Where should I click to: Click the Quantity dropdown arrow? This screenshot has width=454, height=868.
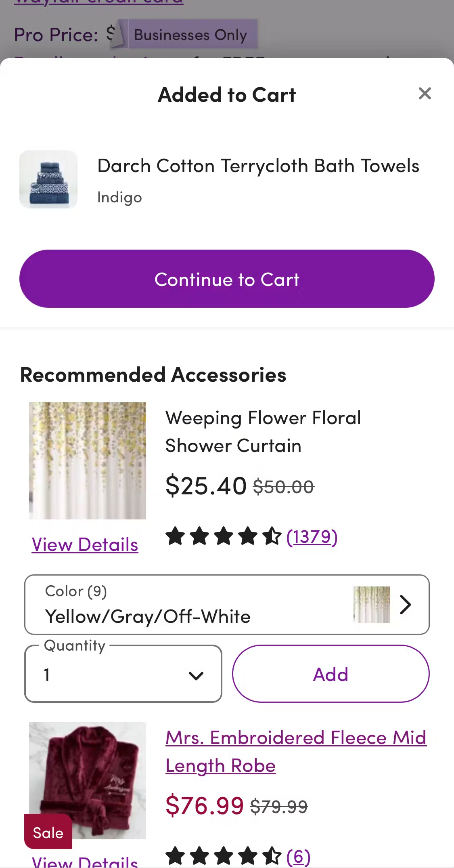196,675
